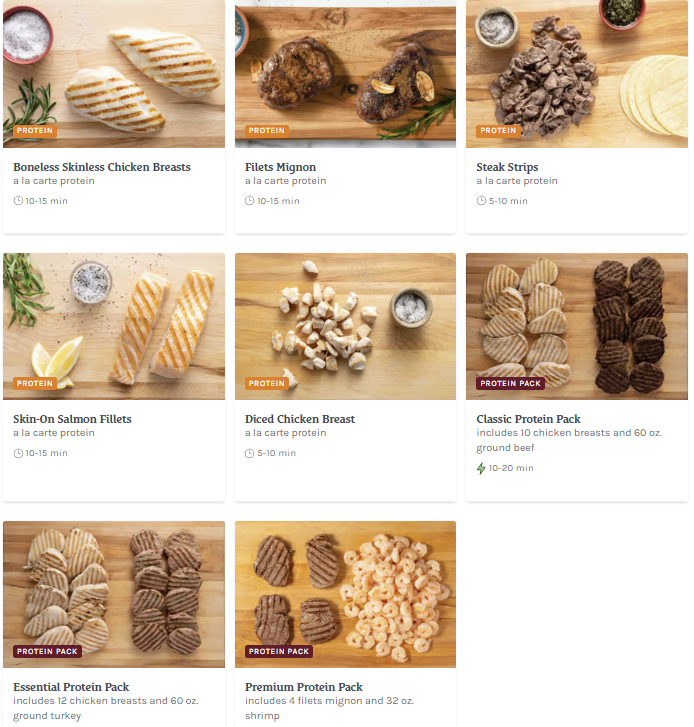Viewport: 694px width, 727px height.
Task: Select the Steak Strips title
Action: tap(507, 167)
